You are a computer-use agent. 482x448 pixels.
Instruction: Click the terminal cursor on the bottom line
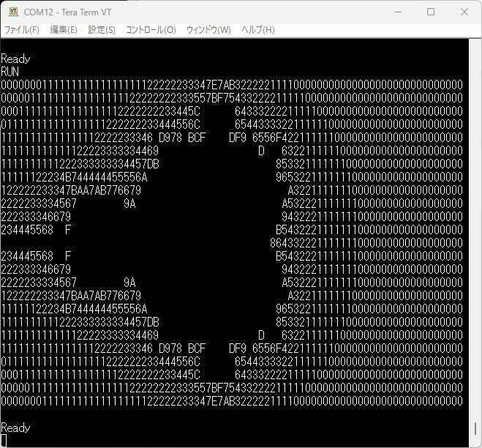(4, 440)
